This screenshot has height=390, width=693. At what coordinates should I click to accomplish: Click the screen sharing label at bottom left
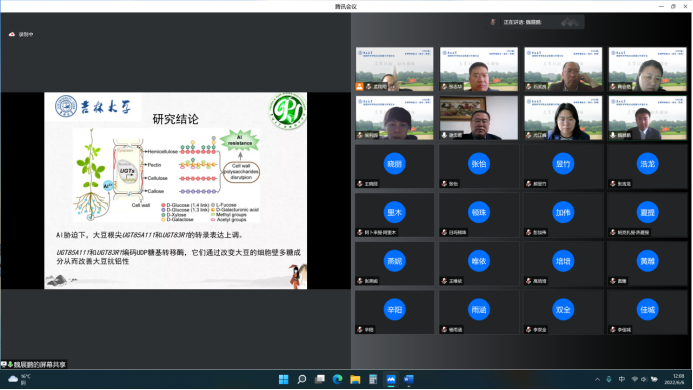[x=34, y=364]
